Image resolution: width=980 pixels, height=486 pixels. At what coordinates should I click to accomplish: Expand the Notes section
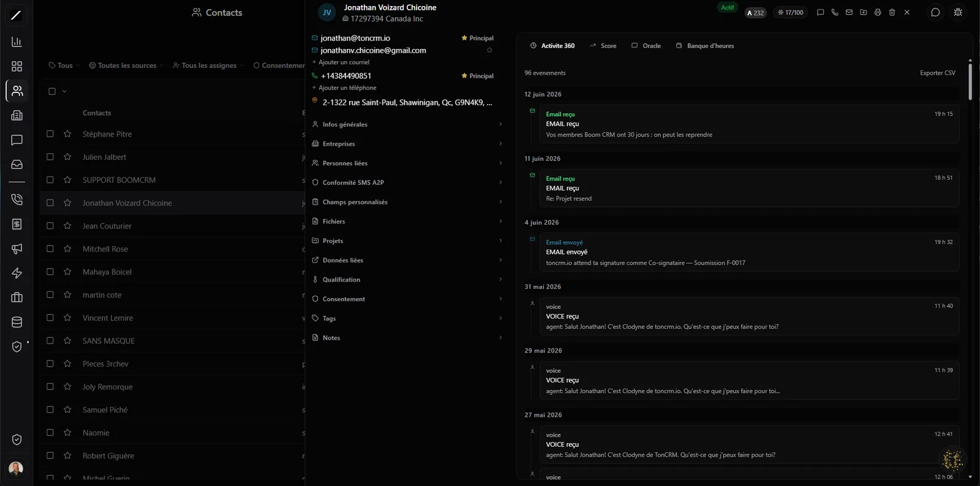click(x=407, y=338)
